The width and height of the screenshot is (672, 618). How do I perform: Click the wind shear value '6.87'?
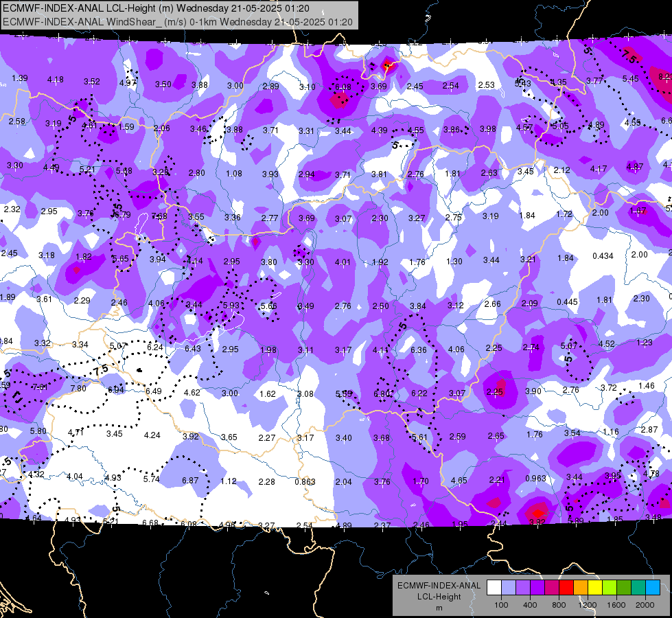coord(190,481)
